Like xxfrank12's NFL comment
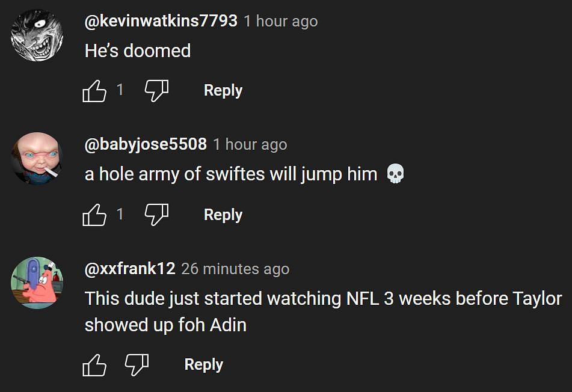Screen dimensions: 572x392 pyautogui.click(x=94, y=365)
